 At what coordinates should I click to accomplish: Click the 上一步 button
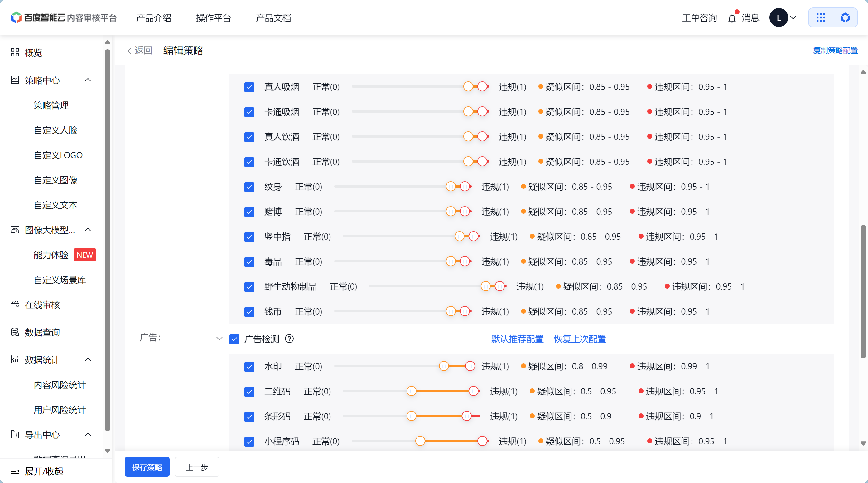197,467
